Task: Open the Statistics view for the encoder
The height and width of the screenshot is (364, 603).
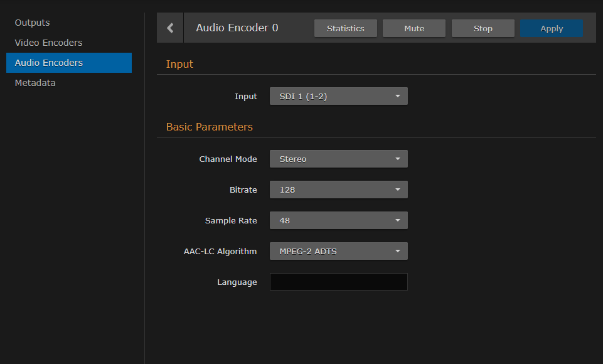Action: click(x=345, y=28)
